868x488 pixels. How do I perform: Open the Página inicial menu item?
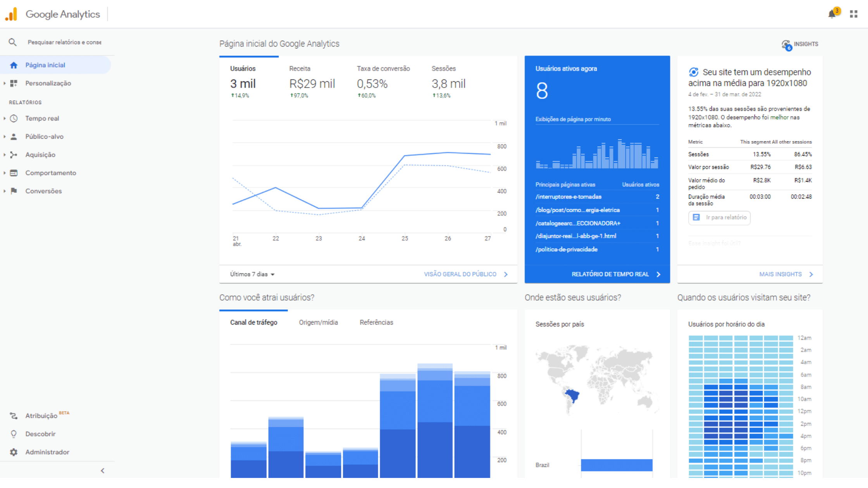pos(55,65)
